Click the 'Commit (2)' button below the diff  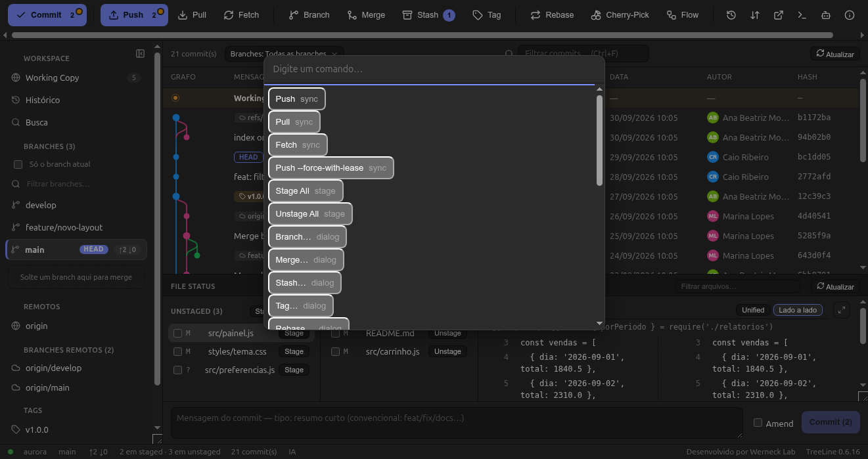tap(831, 422)
